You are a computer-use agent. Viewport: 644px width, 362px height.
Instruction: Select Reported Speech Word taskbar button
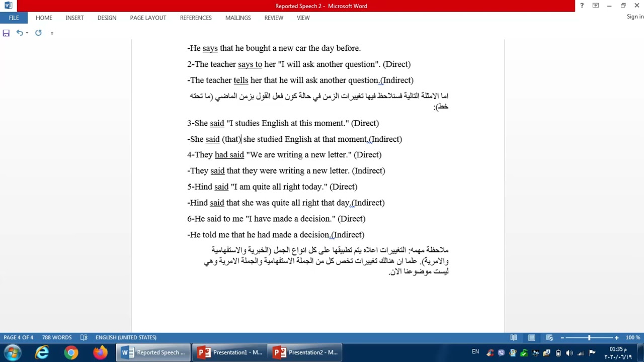(153, 352)
